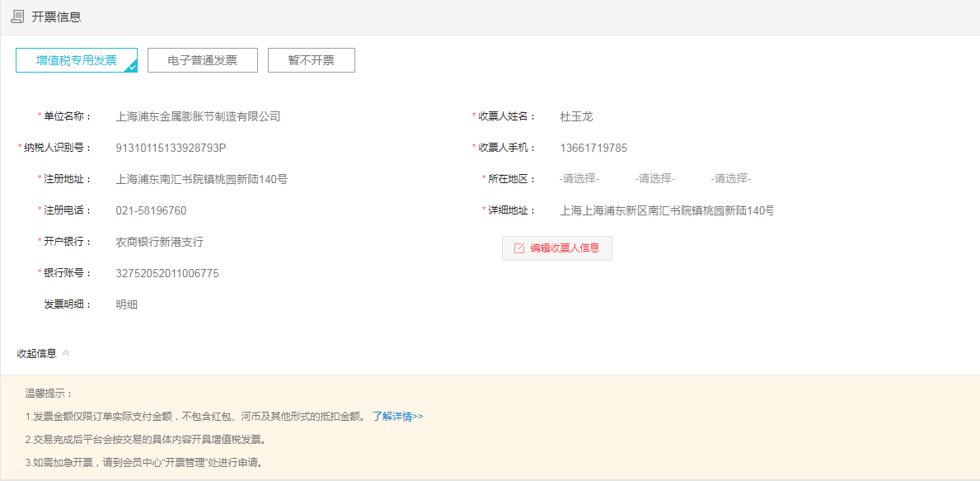980x481 pixels.
Task: Click the tip starting with 2.交易完成后
Action: [x=146, y=440]
